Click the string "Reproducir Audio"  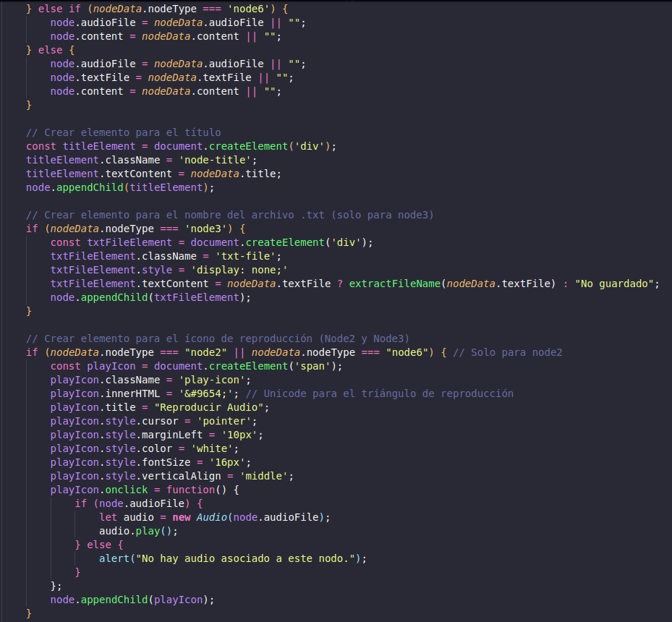point(208,407)
